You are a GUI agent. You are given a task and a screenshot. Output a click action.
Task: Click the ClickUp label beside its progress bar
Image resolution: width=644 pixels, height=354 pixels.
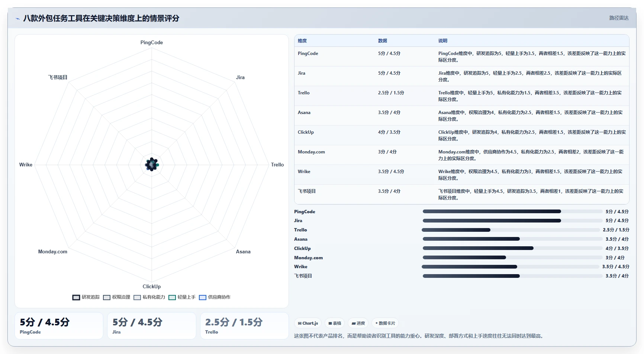click(302, 249)
